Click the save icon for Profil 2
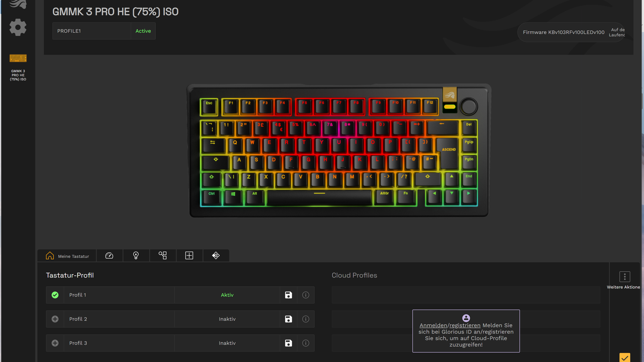 (x=289, y=319)
